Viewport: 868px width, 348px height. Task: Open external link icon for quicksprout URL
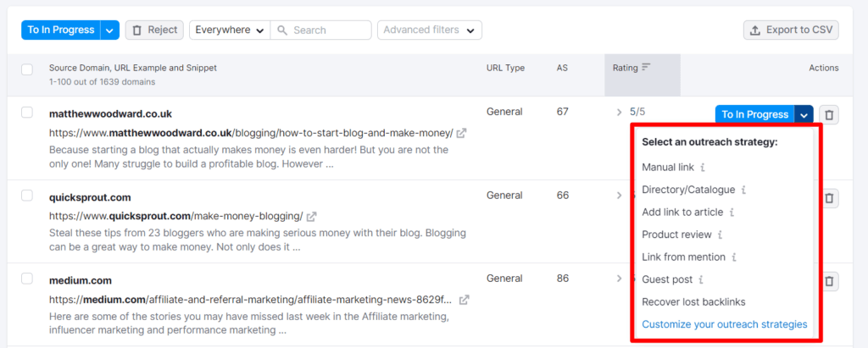click(312, 216)
